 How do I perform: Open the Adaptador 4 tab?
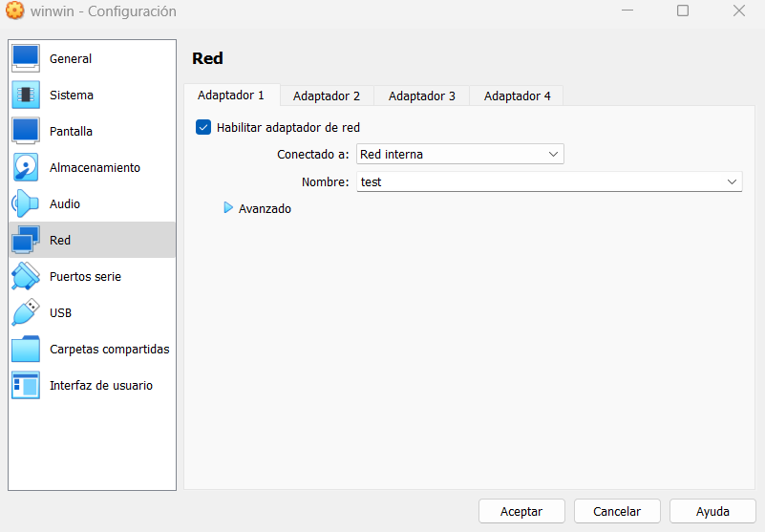[x=518, y=96]
